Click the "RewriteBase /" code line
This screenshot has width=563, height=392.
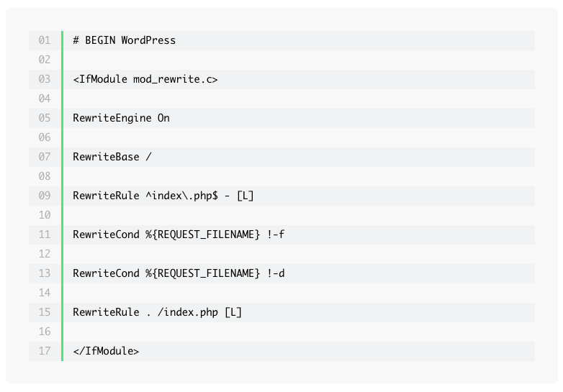click(x=112, y=157)
